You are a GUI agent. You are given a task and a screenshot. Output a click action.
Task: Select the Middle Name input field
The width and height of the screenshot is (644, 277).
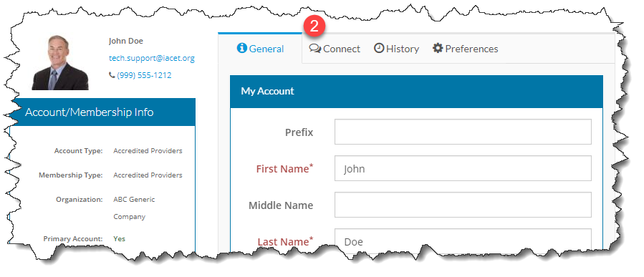463,205
